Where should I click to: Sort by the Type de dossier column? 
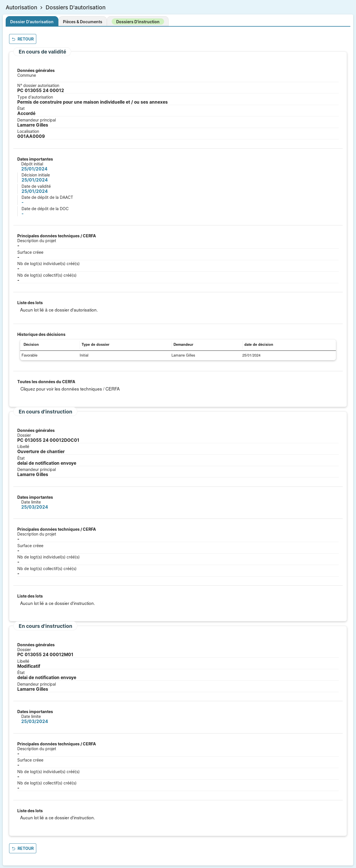96,344
